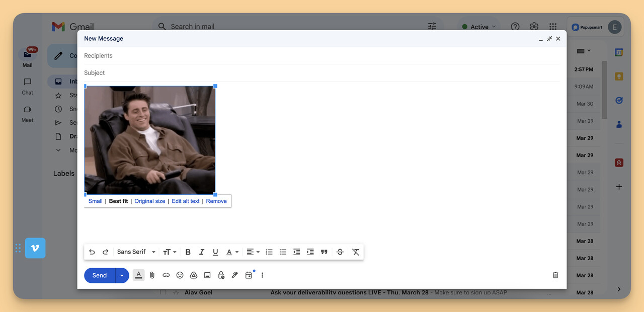Toggle italic formatting
644x312 pixels.
tap(202, 252)
